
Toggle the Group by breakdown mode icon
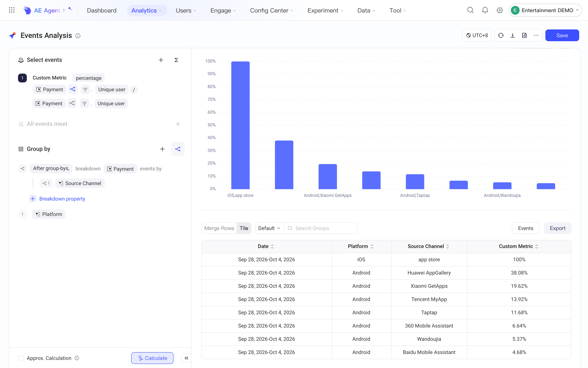[x=178, y=149]
